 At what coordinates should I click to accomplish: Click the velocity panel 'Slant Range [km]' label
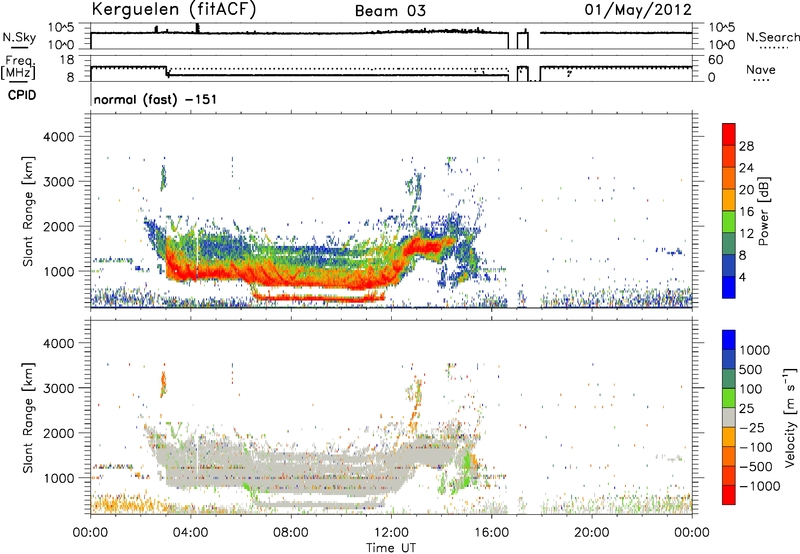[28, 417]
